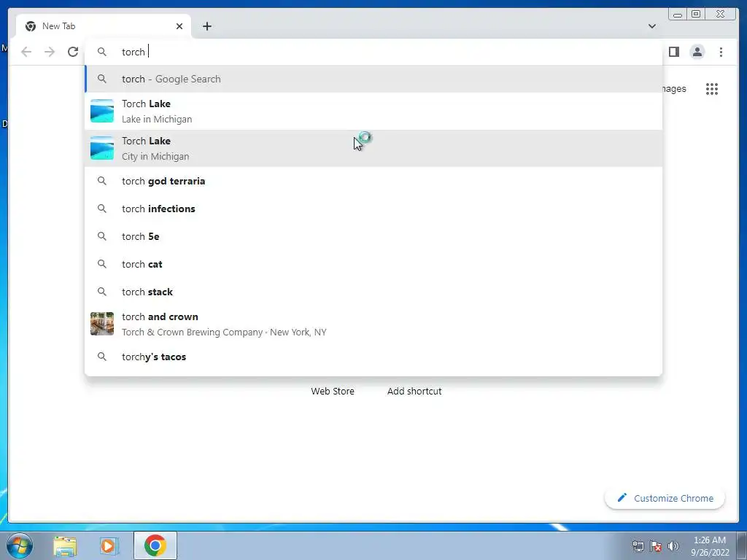Select 'torch infections' suggestion

[x=373, y=209]
